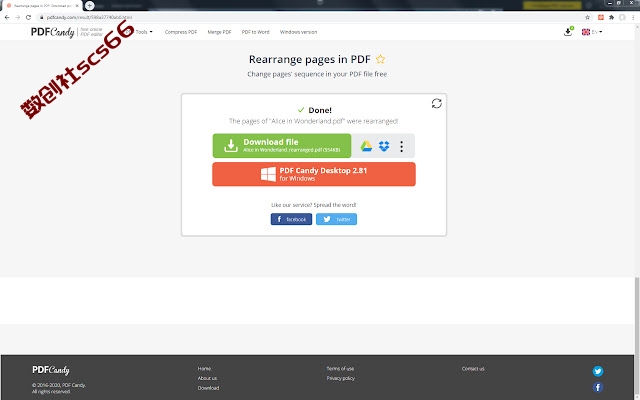This screenshot has height=400, width=640.
Task: Share on Twitter button
Action: [336, 219]
